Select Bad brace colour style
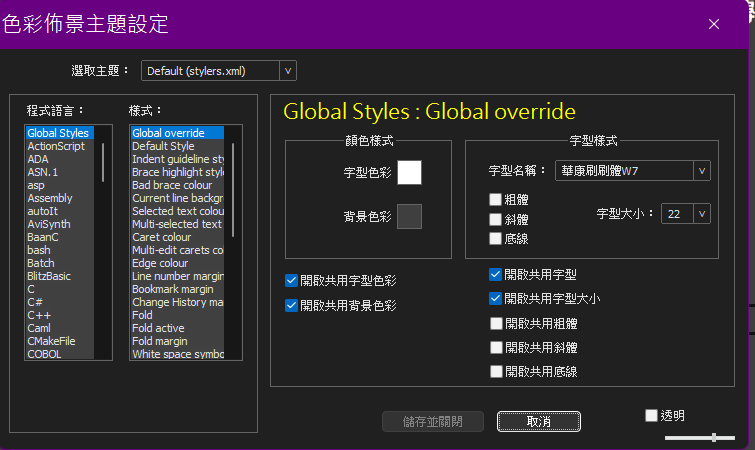Viewport: 755px width, 450px height. [x=177, y=185]
